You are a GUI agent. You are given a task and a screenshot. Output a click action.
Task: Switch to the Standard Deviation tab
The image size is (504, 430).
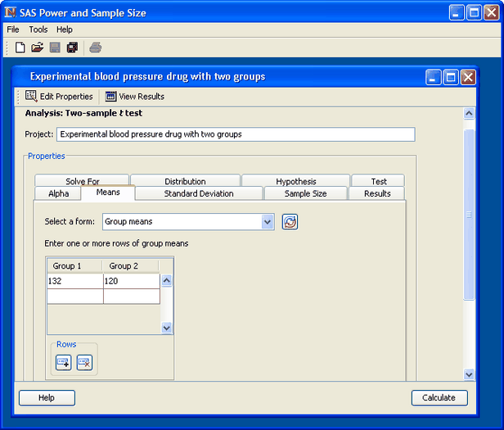(199, 193)
